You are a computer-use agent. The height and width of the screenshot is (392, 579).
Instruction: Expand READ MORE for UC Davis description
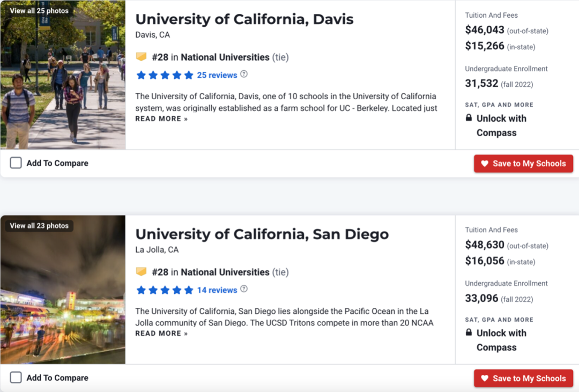tap(161, 119)
